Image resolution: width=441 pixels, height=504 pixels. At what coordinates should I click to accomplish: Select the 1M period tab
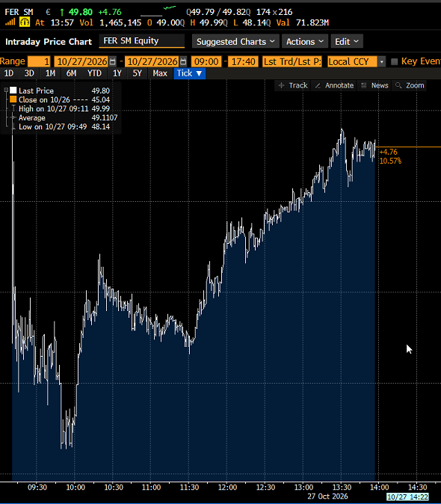50,73
